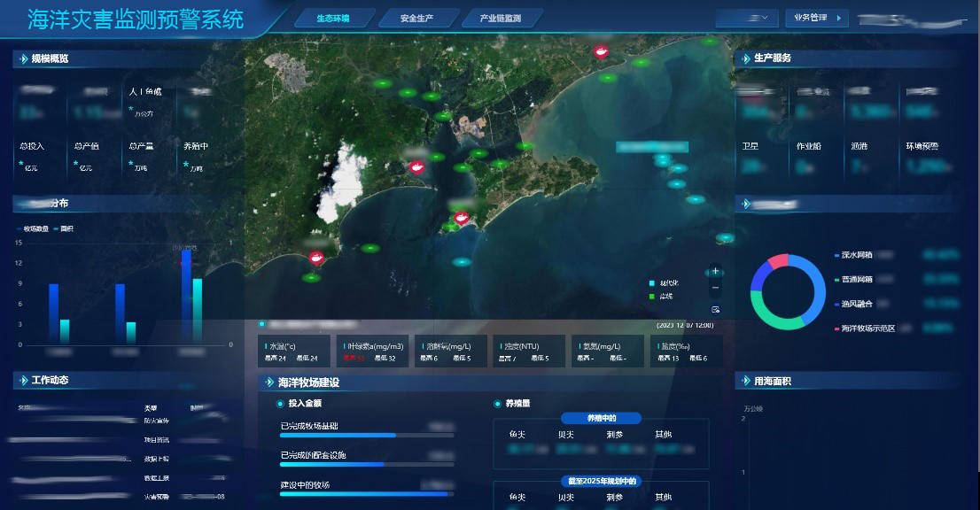The width and height of the screenshot is (980, 510).
Task: Open the blurred dropdown left of 业务管理
Action: (x=747, y=18)
